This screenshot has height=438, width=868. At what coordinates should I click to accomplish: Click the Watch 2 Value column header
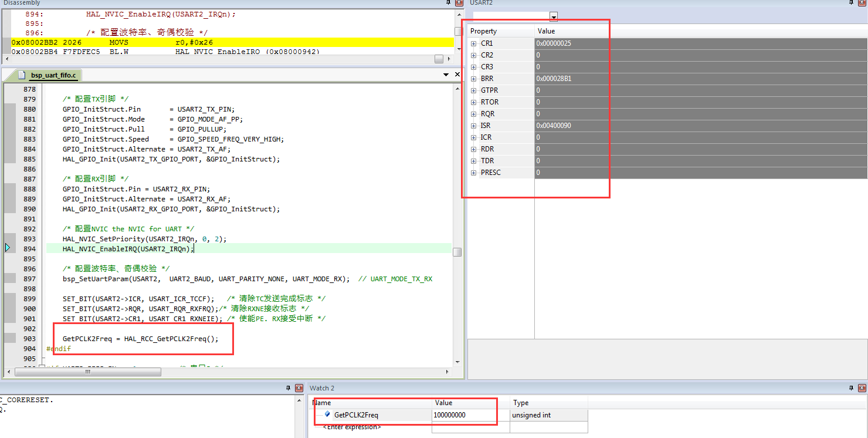[470, 403]
